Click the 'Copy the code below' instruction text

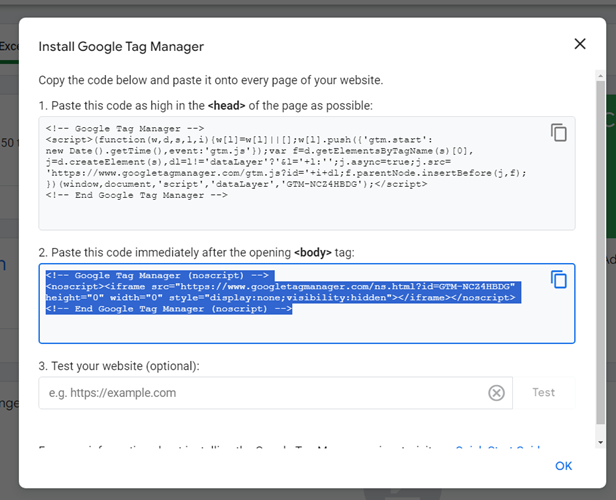tap(211, 80)
